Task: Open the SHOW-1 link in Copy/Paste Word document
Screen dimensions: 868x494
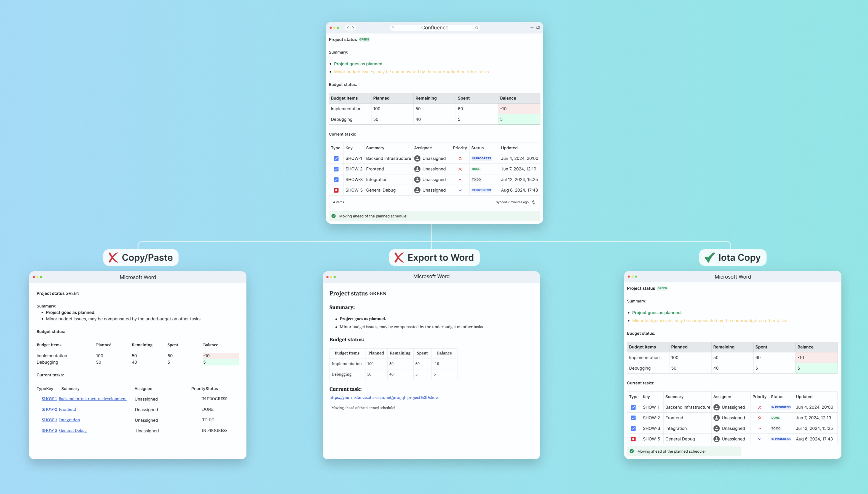Action: point(49,399)
